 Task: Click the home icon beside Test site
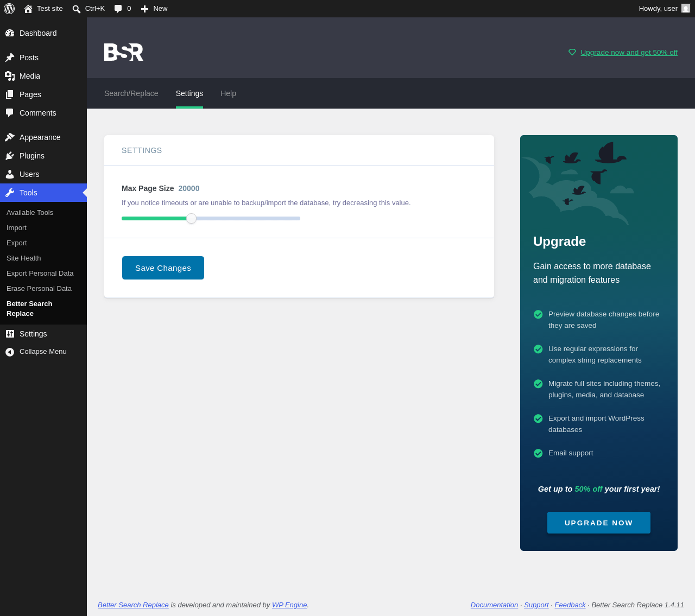click(x=28, y=9)
